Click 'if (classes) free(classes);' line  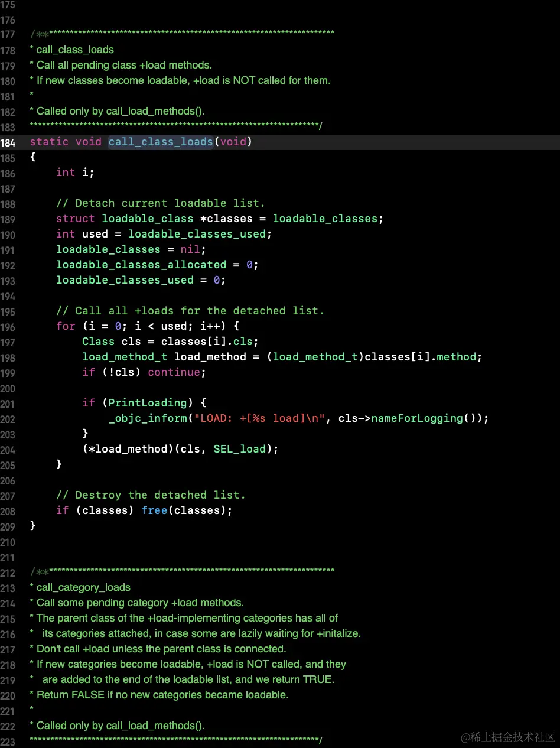(x=144, y=510)
